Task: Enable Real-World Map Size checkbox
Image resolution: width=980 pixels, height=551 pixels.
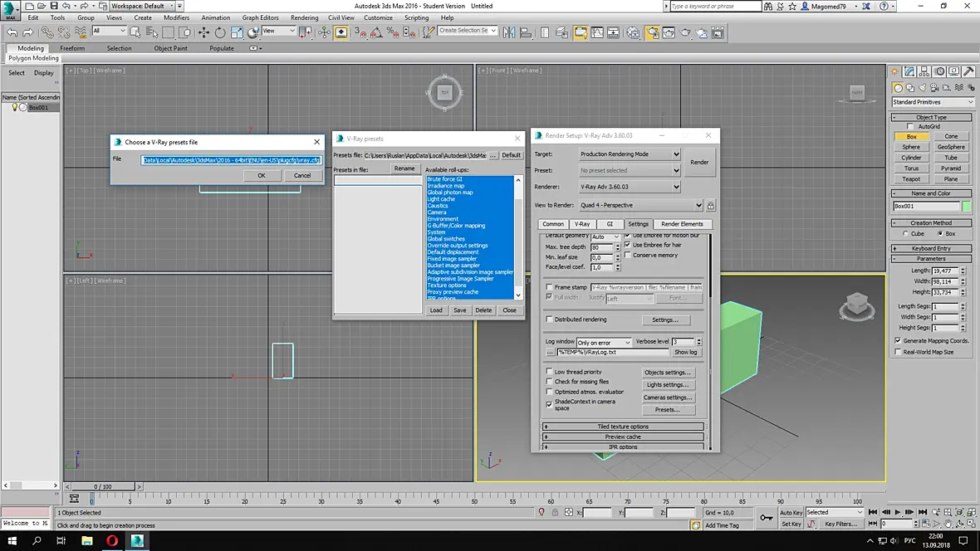Action: 898,352
